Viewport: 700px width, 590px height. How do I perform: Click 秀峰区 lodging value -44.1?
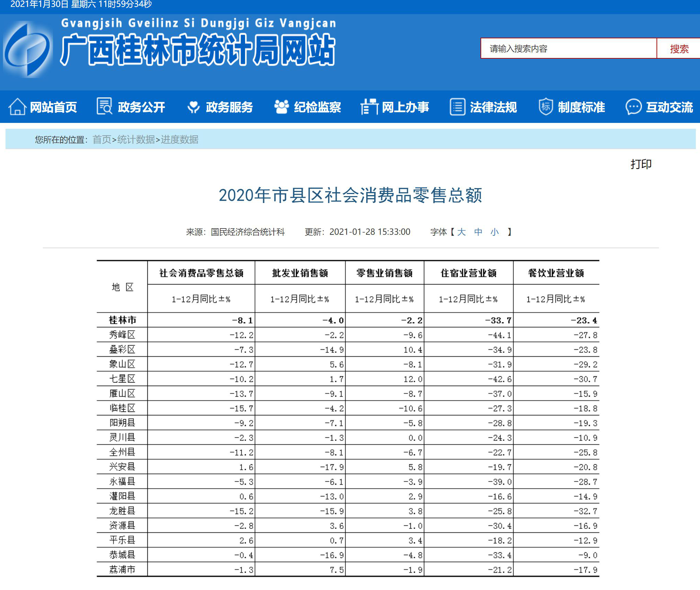point(499,335)
